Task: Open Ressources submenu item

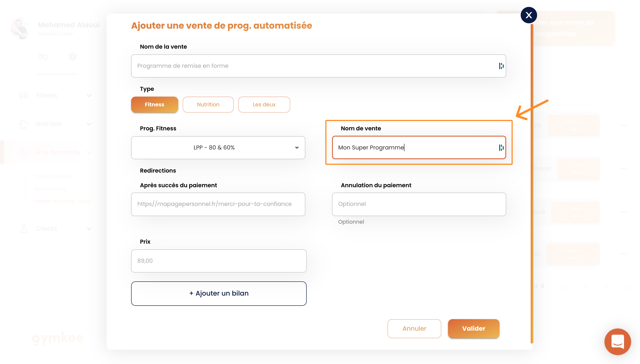Action: click(50, 189)
